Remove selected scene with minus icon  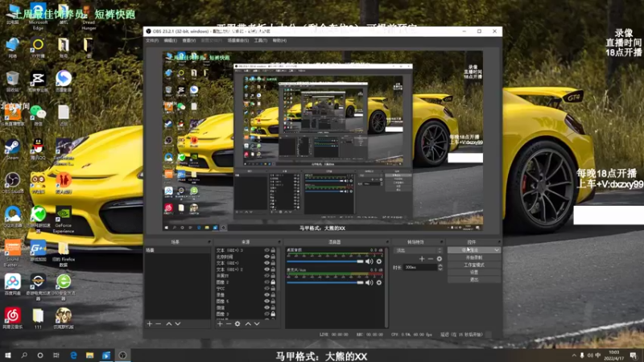coord(159,324)
